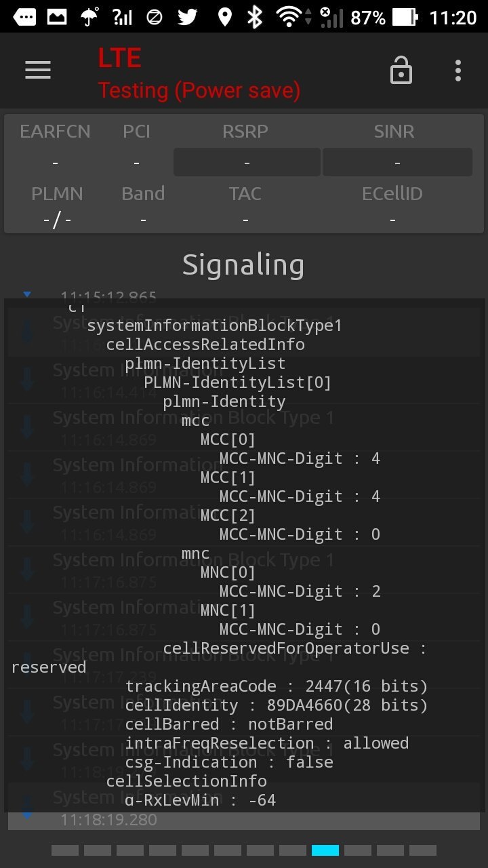Viewport: 488px width, 868px height.
Task: Open the three-dot overflow menu
Action: point(458,70)
